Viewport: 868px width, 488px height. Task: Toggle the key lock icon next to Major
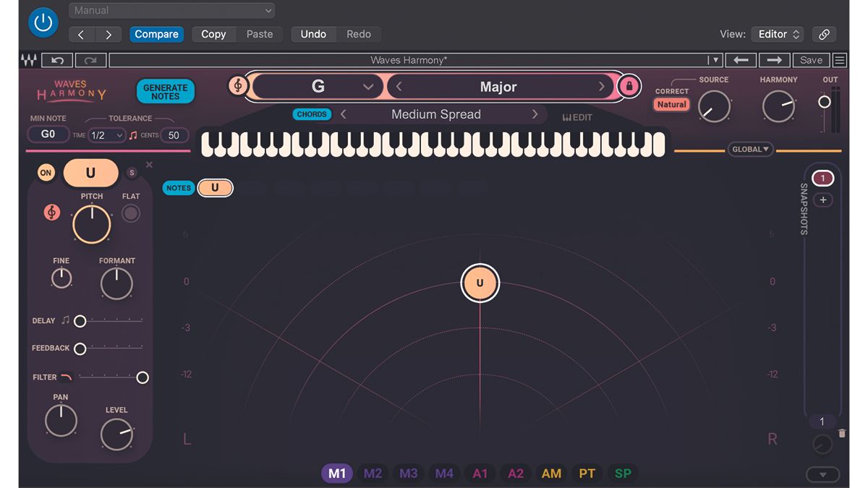(x=629, y=85)
